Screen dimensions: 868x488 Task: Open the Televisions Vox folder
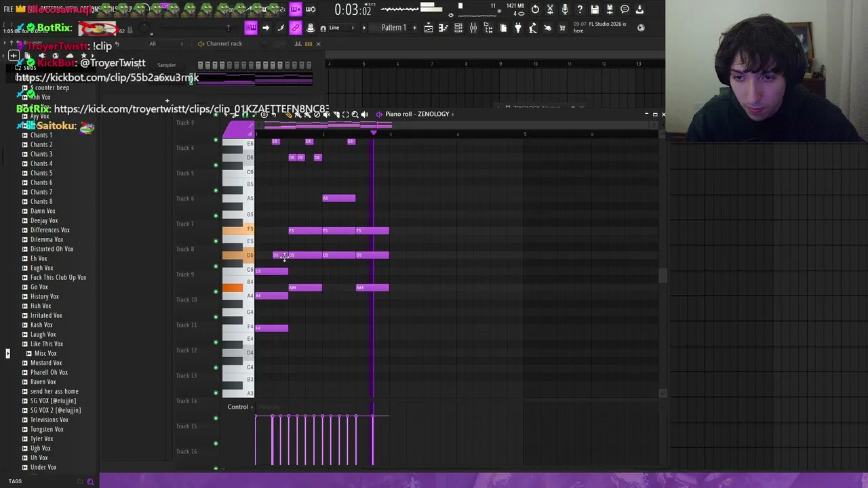point(50,420)
